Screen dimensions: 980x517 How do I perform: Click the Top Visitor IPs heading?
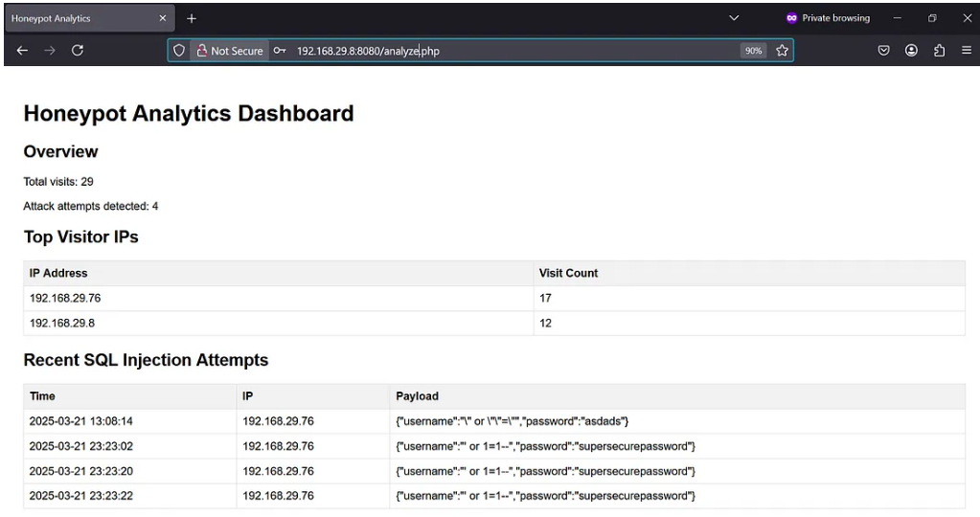tap(80, 236)
